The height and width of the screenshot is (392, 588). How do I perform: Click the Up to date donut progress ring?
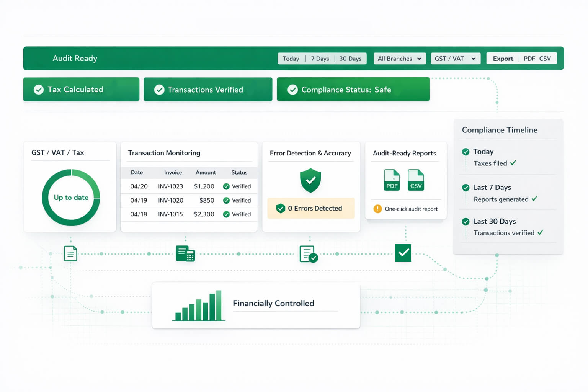71,198
